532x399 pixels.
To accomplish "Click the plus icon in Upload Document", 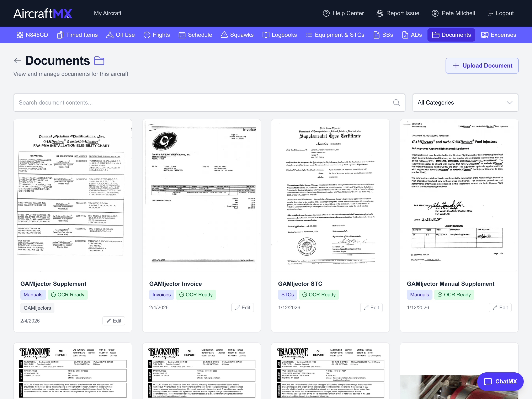I will (x=456, y=66).
